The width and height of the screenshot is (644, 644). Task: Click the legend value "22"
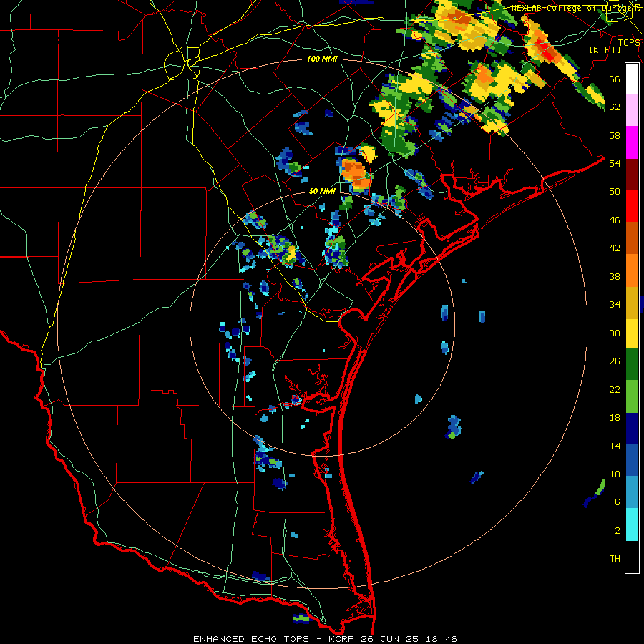point(615,389)
